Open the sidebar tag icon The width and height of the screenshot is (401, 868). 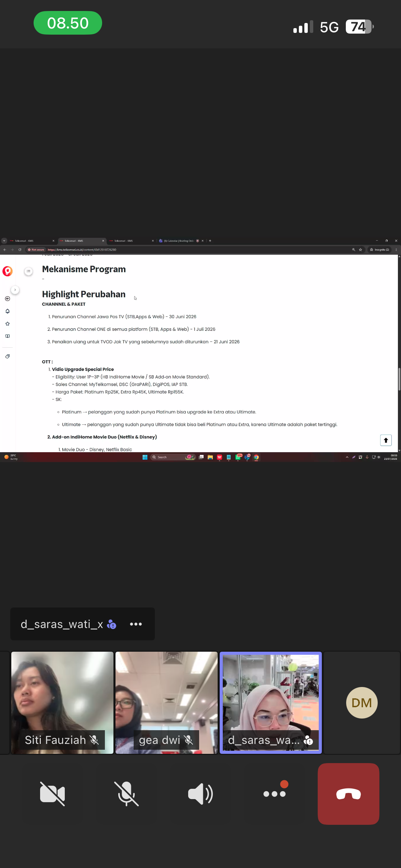8,356
